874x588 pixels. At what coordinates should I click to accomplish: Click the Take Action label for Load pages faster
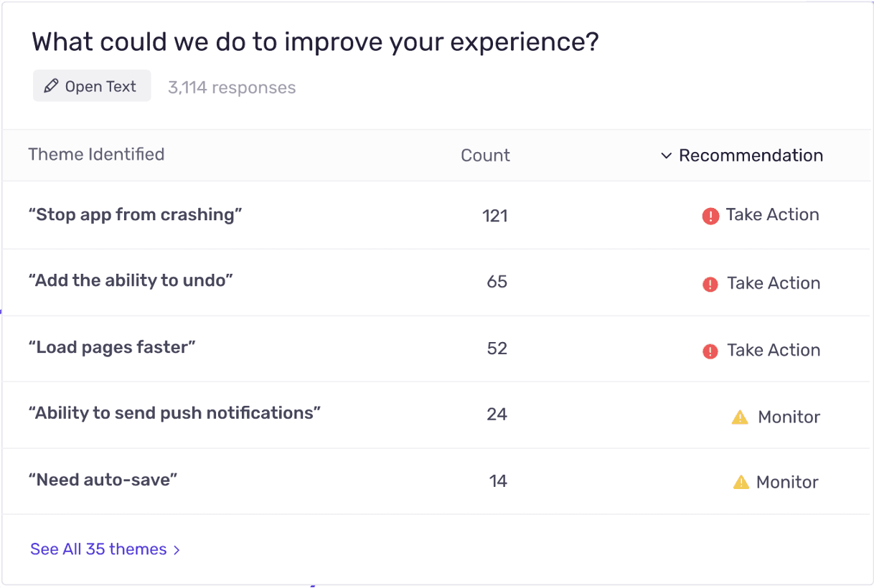pos(774,351)
